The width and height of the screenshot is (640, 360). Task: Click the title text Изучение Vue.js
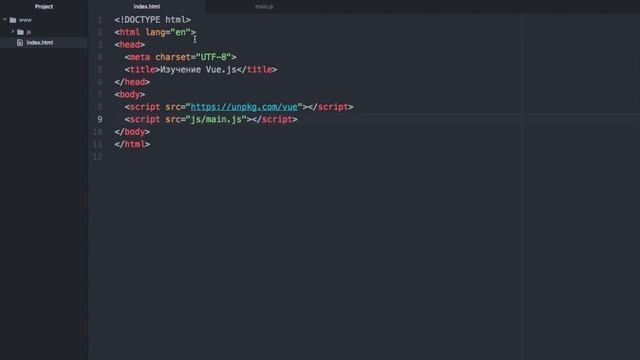[198, 70]
